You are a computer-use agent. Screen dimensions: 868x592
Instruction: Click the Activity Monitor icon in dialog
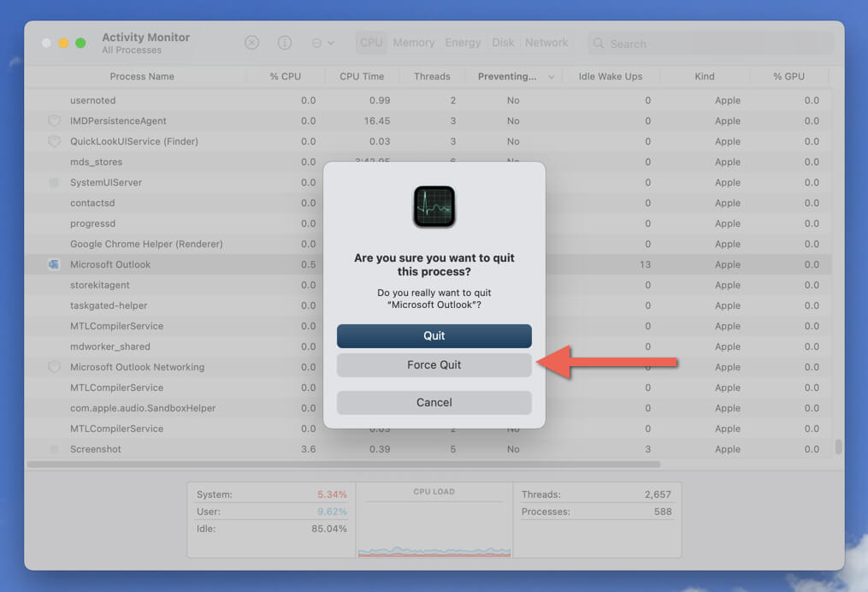tap(434, 206)
